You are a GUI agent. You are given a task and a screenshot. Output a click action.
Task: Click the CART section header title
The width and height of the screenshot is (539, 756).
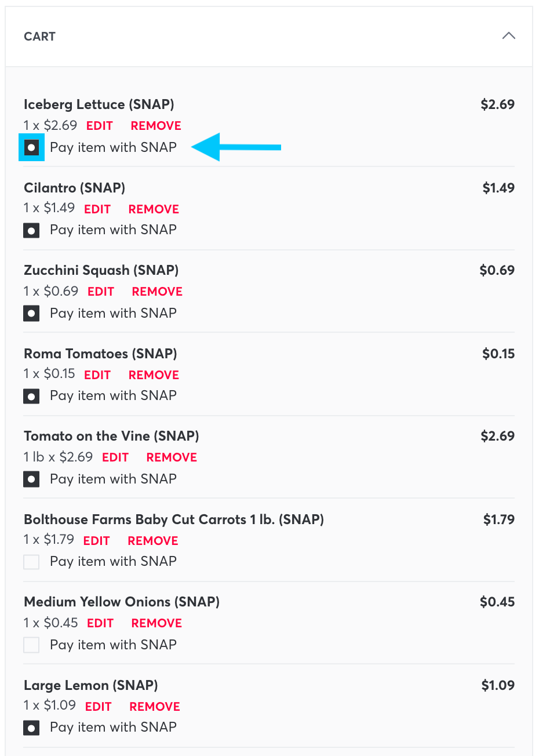[40, 37]
